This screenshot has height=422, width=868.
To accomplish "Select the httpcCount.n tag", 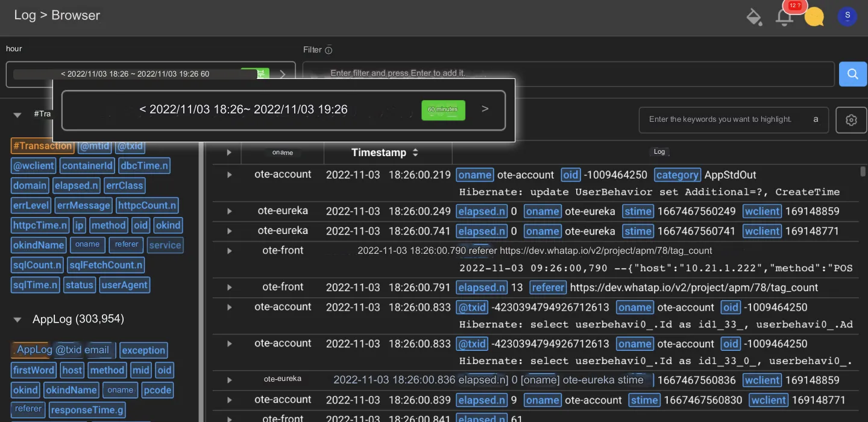I will tap(148, 206).
